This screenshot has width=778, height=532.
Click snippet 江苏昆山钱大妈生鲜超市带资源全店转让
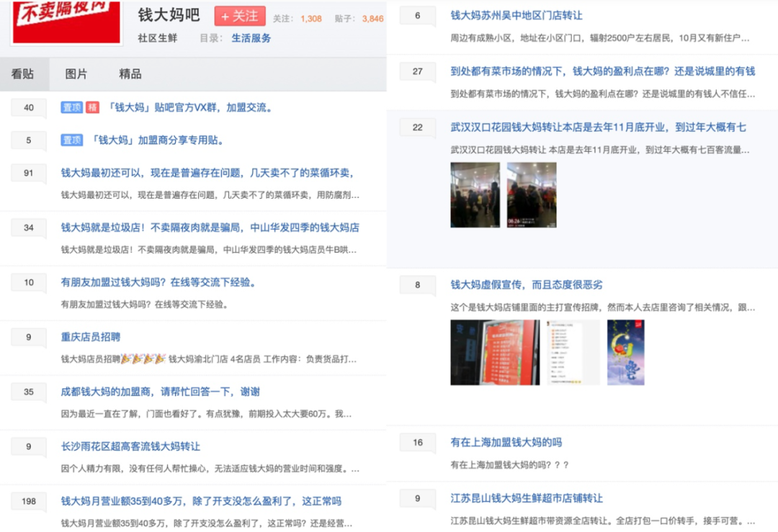(603, 520)
